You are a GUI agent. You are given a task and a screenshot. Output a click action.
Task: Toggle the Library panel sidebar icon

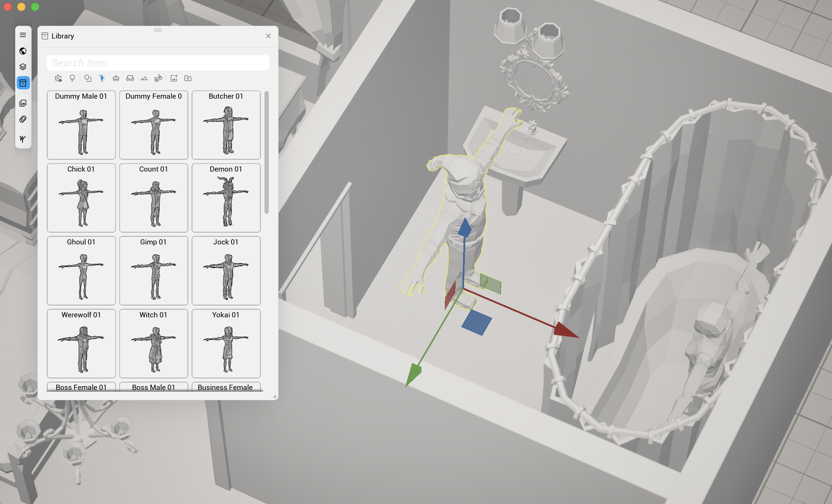[x=23, y=83]
